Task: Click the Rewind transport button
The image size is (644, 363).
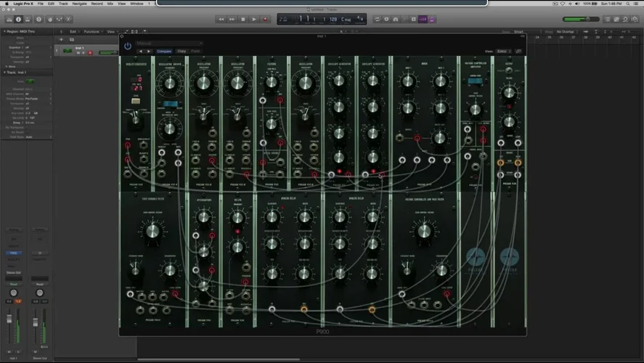Action: [221, 20]
